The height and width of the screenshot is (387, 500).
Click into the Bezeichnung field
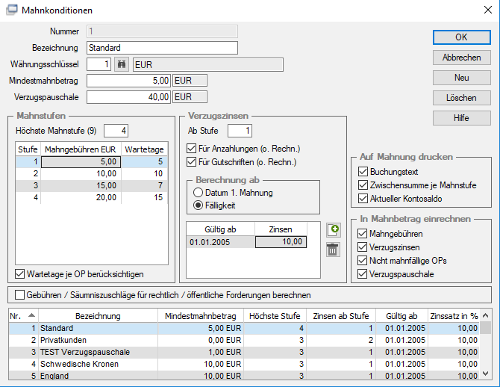coord(162,48)
